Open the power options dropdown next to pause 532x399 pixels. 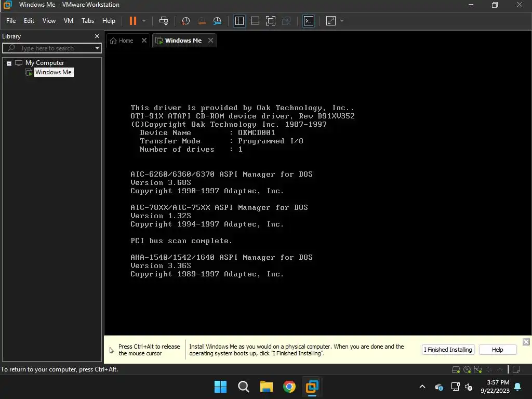[144, 21]
